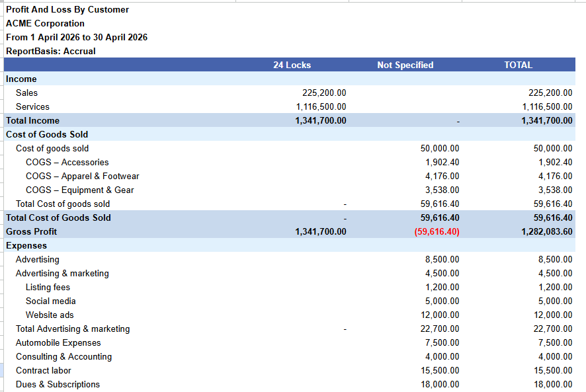Click Sales value 225,200.00 in TOTAL column
The width and height of the screenshot is (586, 392).
(550, 93)
